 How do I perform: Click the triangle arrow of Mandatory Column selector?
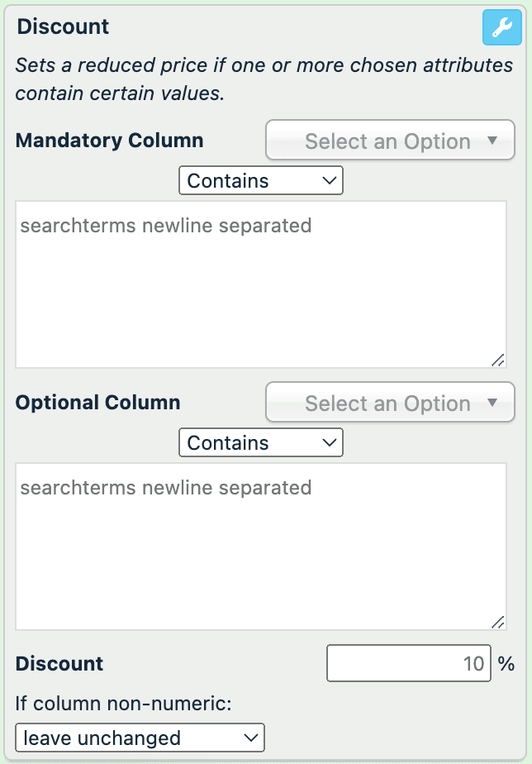point(492,141)
